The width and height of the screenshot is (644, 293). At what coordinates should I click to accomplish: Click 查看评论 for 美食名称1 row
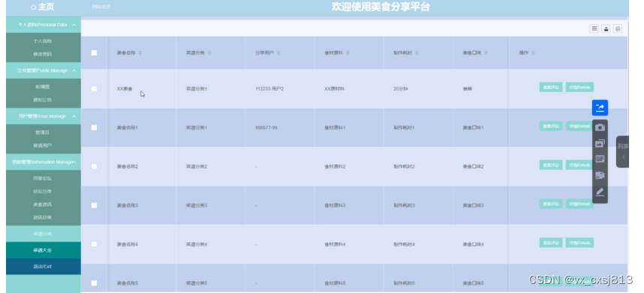point(551,126)
